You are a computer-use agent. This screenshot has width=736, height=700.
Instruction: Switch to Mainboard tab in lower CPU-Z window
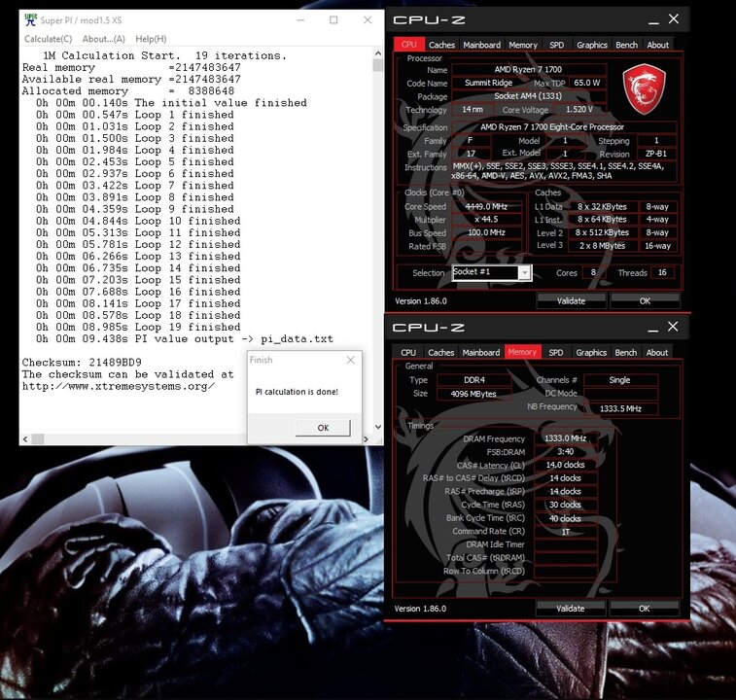point(480,353)
